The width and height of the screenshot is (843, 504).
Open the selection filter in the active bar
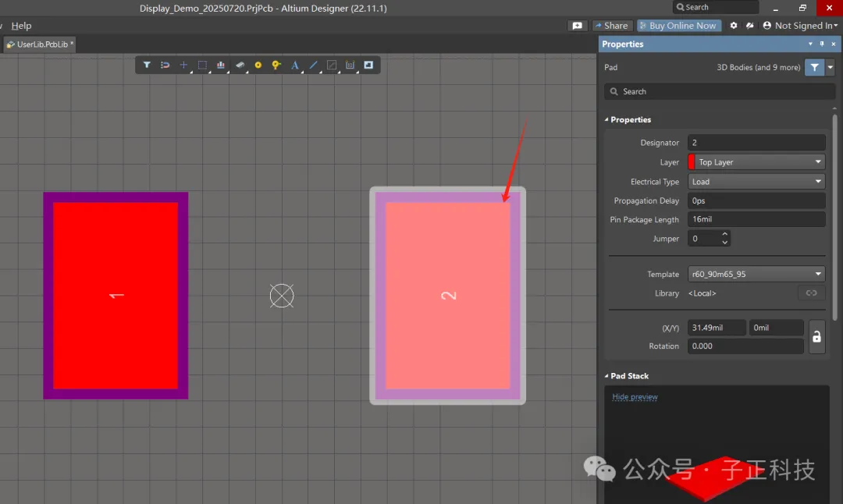[146, 65]
